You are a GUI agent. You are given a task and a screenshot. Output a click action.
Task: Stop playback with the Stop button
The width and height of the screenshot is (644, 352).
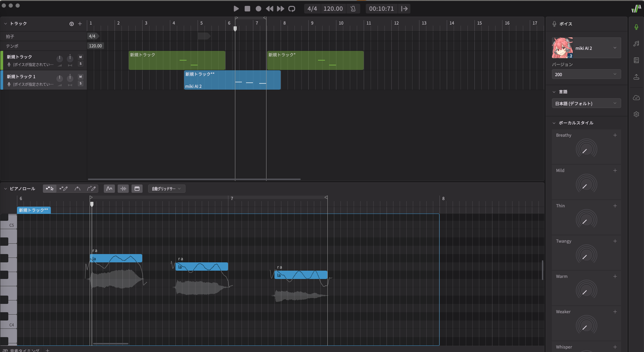(x=247, y=9)
